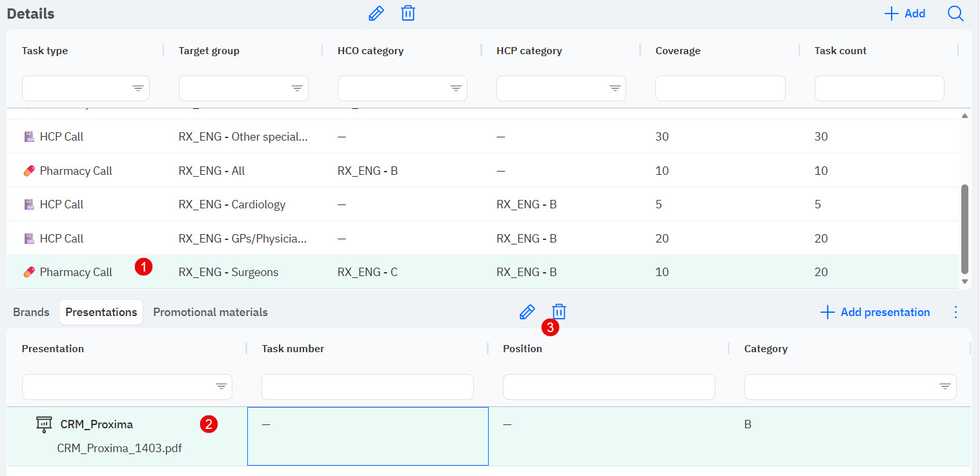Click the edit pencil icon beside Presentations tabs
980x476 pixels.
[527, 312]
